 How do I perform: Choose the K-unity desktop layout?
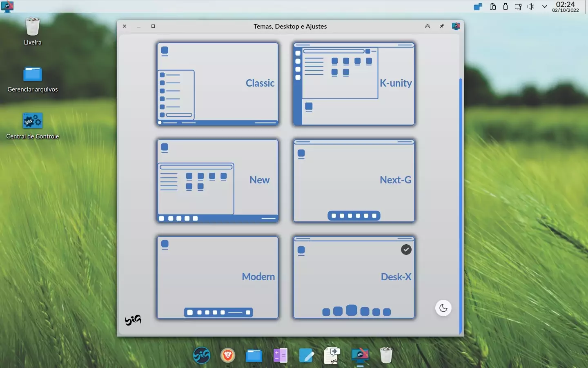click(x=354, y=84)
